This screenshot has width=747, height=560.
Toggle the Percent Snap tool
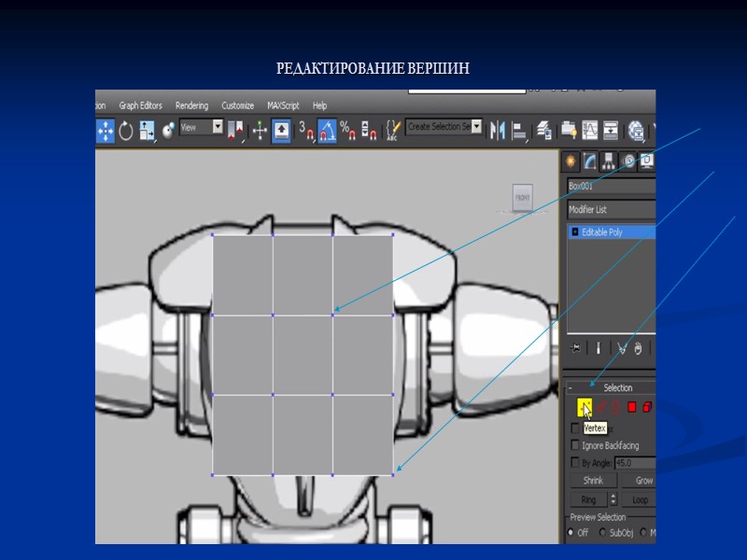point(346,130)
